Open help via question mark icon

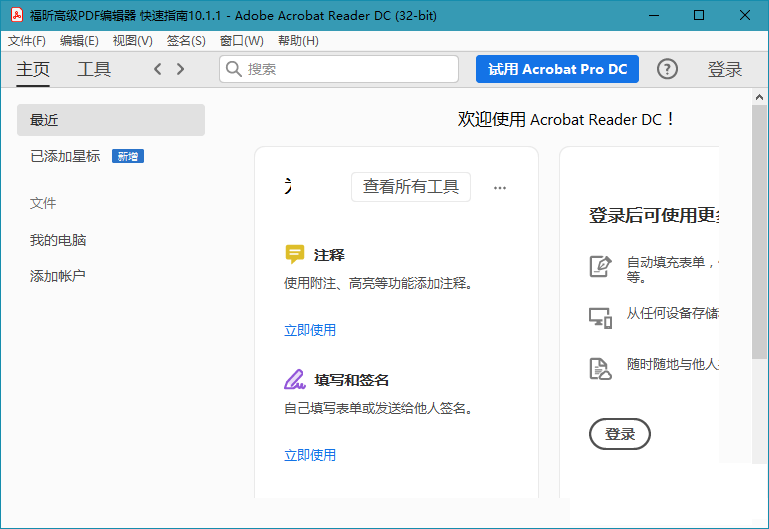coord(667,69)
